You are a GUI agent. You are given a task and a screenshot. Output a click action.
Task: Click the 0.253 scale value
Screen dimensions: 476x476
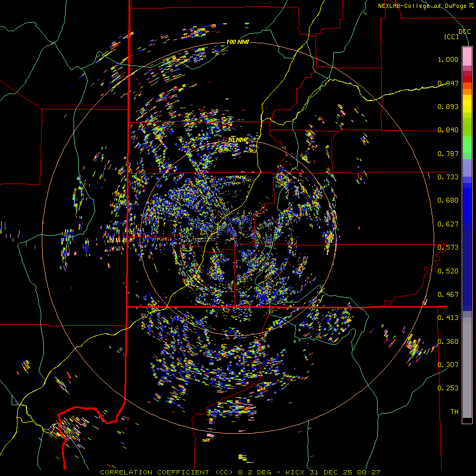pyautogui.click(x=448, y=388)
